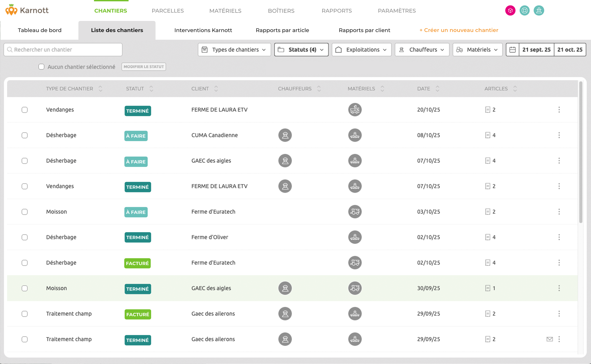Click the chauffeur icon on the CUMA Canadienne row

285,135
